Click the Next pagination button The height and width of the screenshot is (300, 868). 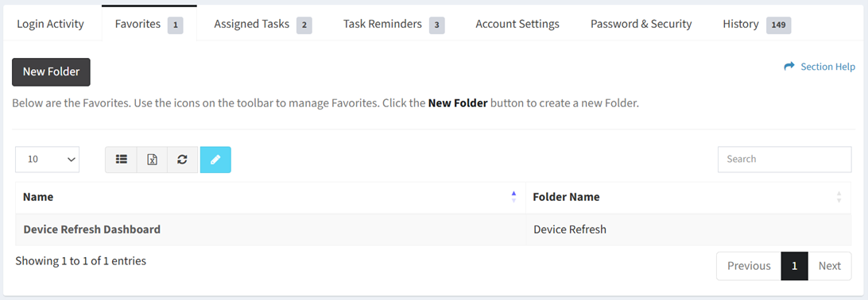(830, 267)
